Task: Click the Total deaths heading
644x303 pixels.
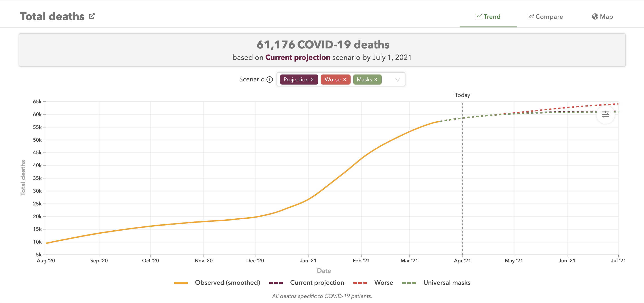Action: click(x=52, y=16)
